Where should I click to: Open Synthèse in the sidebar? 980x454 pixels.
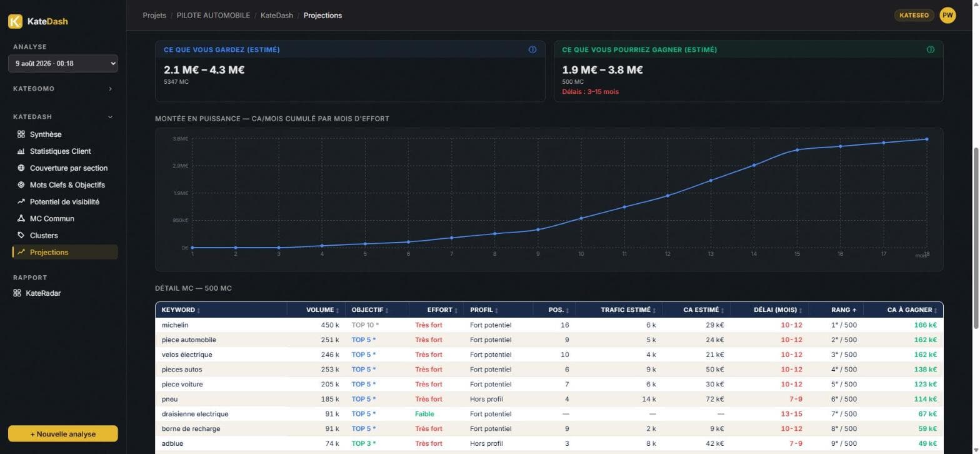pyautogui.click(x=65, y=134)
